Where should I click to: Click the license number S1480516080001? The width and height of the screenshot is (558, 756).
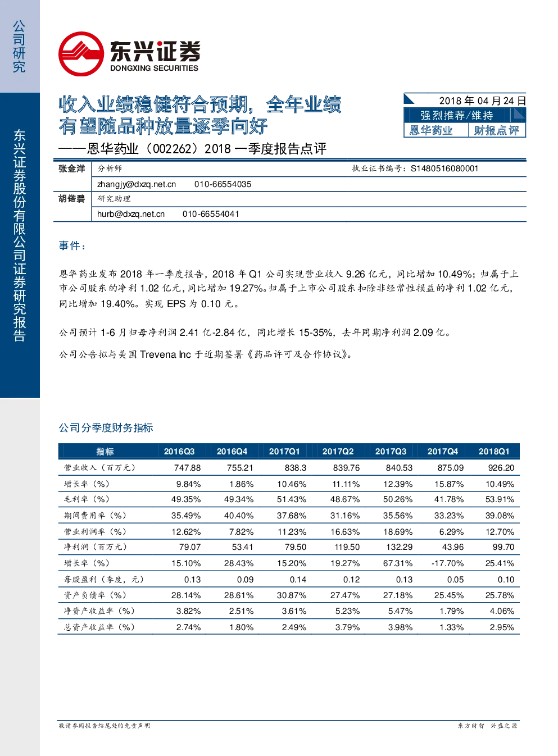(444, 168)
